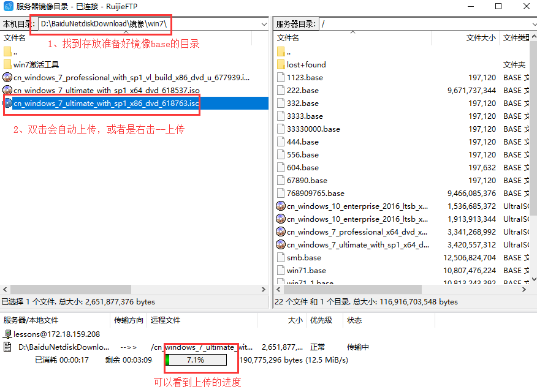The width and height of the screenshot is (537, 392).
Task: Click the file size '12,506,824,704'
Action: [470, 258]
